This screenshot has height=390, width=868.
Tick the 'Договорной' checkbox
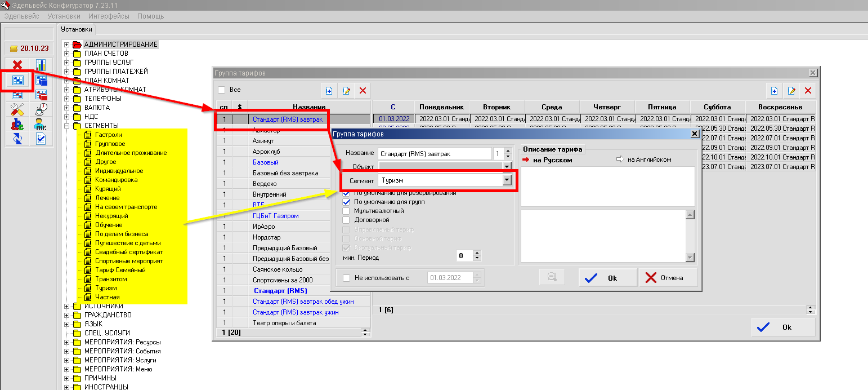pyautogui.click(x=346, y=220)
